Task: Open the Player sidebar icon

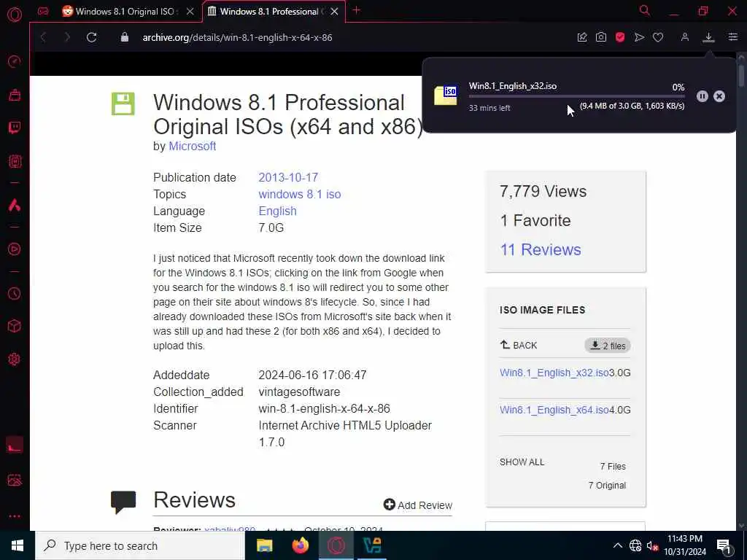Action: (x=15, y=249)
